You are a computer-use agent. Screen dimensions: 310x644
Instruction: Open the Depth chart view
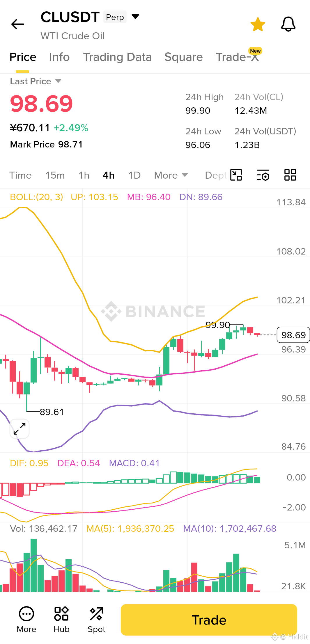click(x=216, y=175)
